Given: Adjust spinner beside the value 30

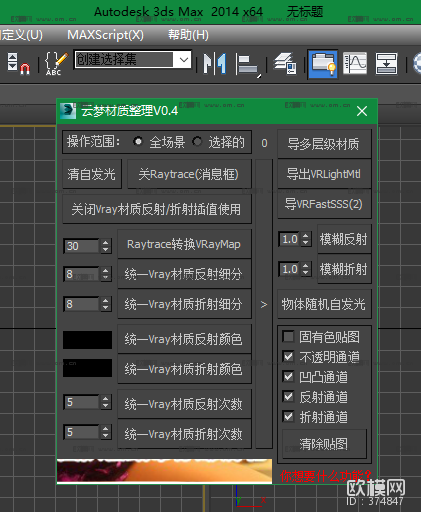Looking at the screenshot, I should point(106,246).
